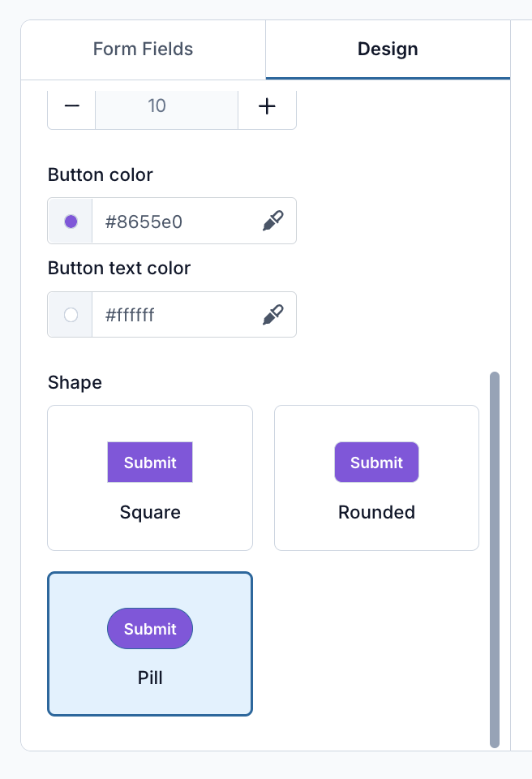The image size is (532, 779).
Task: Switch to the Design tab
Action: coord(388,49)
